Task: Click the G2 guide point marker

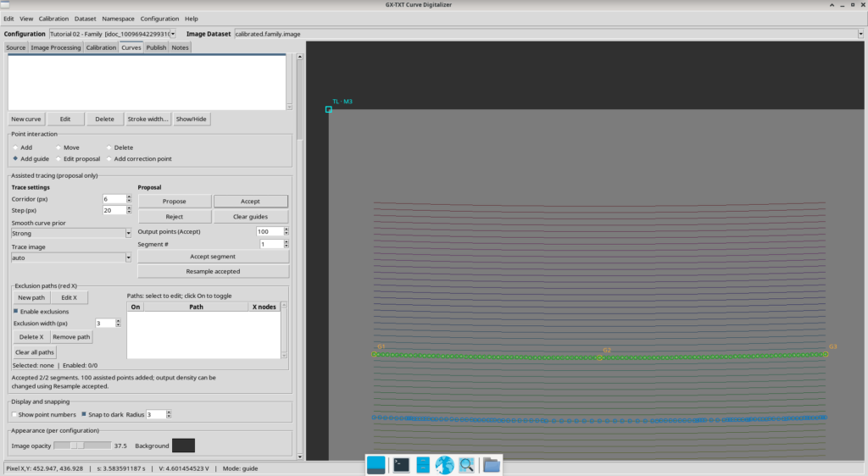Action: [x=599, y=357]
